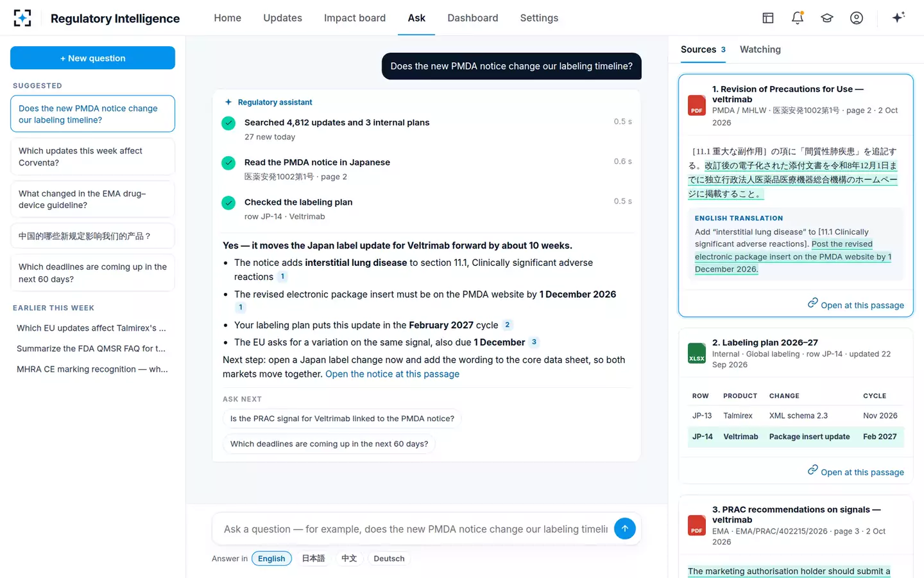Click the step text row JP-14 · Veltrimab
The width and height of the screenshot is (924, 578).
tap(285, 216)
